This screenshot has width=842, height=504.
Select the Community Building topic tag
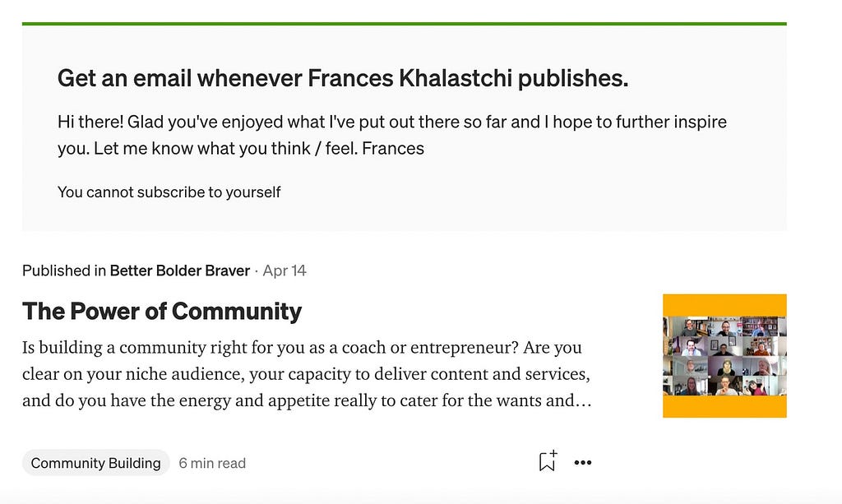(x=95, y=463)
